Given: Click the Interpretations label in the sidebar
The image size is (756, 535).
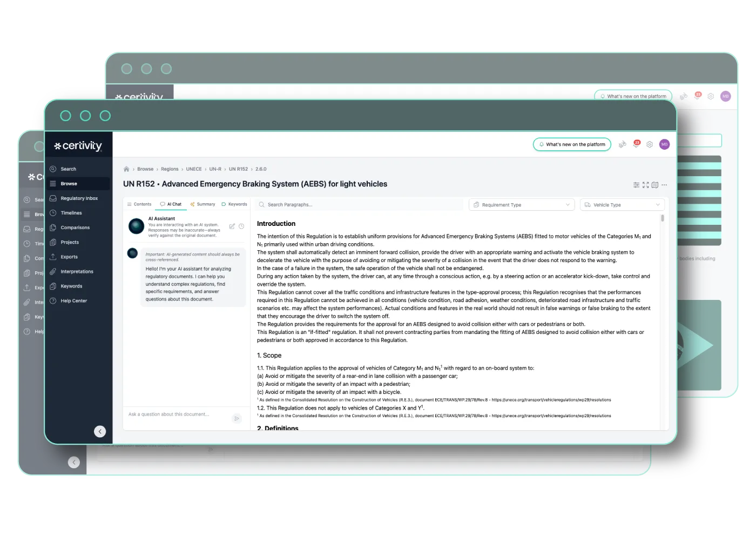Looking at the screenshot, I should [77, 271].
